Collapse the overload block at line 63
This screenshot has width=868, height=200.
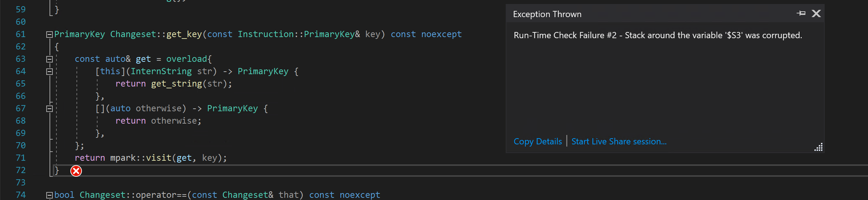point(50,59)
